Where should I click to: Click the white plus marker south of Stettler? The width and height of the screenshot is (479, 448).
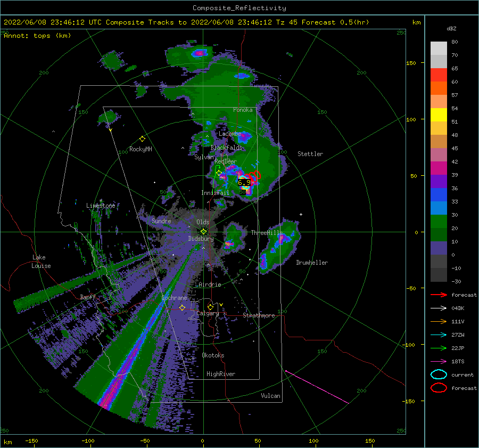click(x=301, y=214)
